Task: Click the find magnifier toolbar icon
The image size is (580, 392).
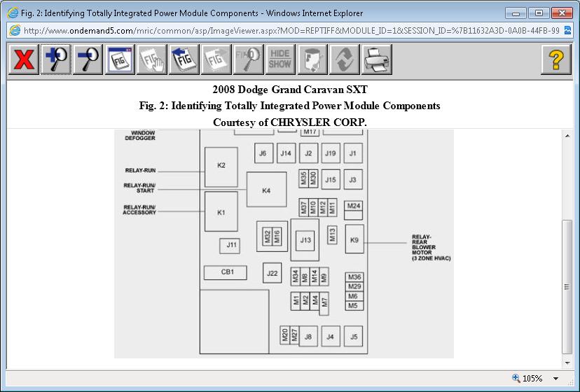Action: [x=249, y=60]
